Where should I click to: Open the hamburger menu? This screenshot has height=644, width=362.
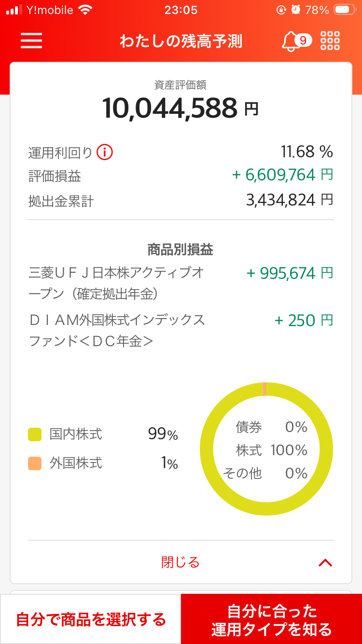(31, 41)
